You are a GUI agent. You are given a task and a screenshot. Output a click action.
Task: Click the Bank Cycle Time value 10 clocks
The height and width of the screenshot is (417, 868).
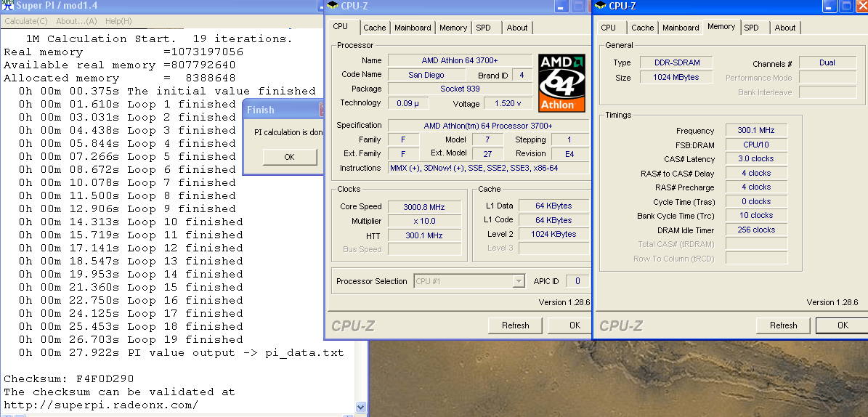click(x=756, y=215)
